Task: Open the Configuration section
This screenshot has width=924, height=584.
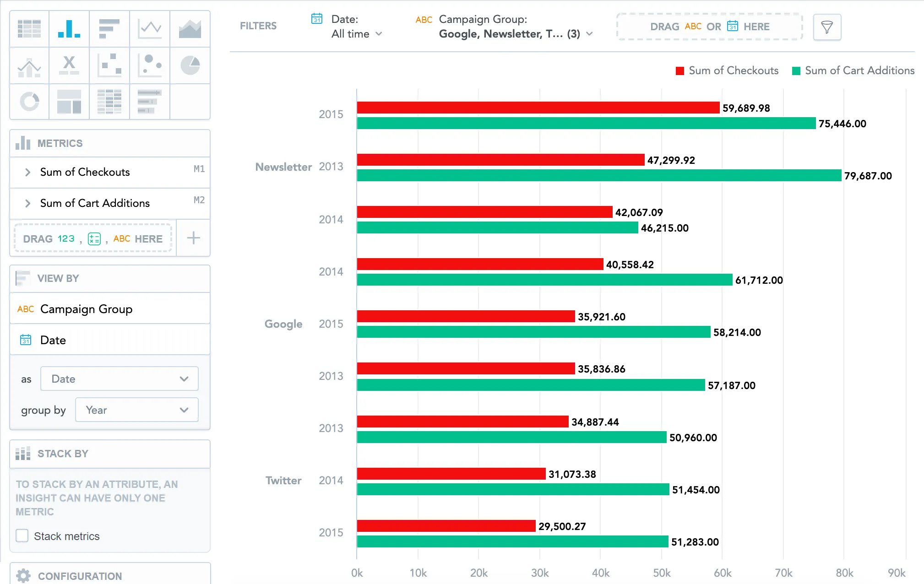Action: [x=80, y=576]
